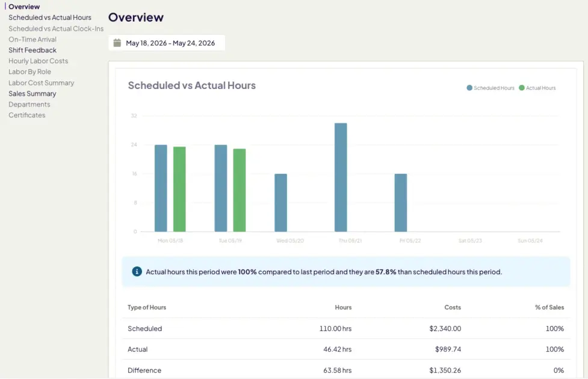Open the May 18 - May 24 date range picker
This screenshot has height=379, width=588.
point(167,43)
